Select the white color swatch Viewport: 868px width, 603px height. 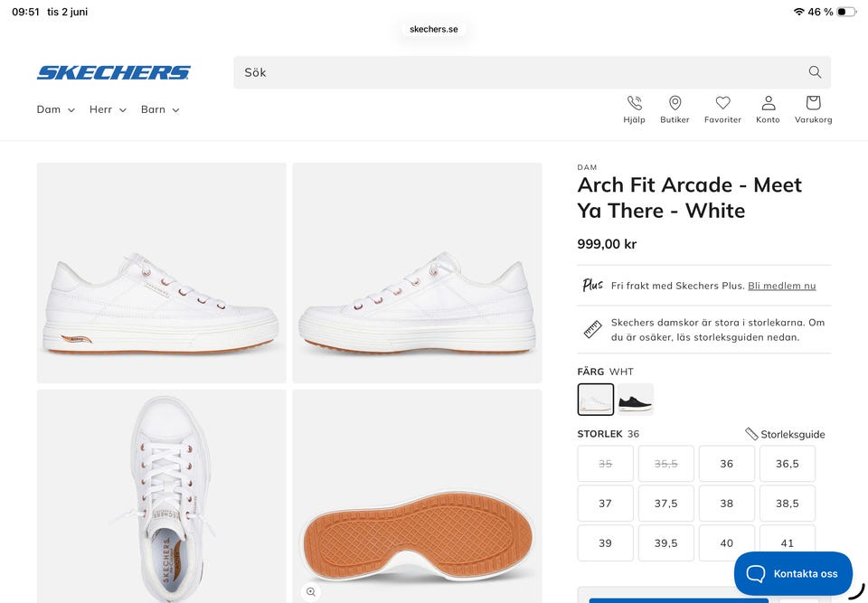pyautogui.click(x=595, y=399)
